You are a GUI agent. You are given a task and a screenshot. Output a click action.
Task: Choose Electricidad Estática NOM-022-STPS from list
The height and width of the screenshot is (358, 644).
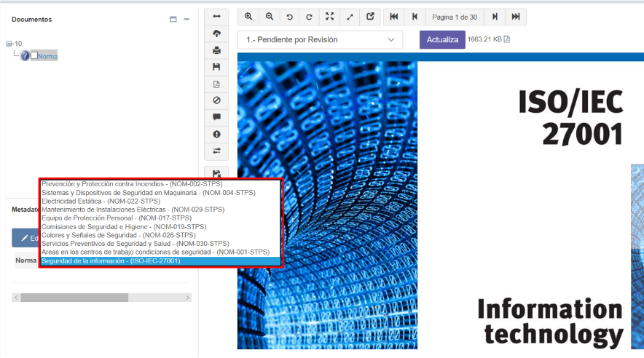101,201
